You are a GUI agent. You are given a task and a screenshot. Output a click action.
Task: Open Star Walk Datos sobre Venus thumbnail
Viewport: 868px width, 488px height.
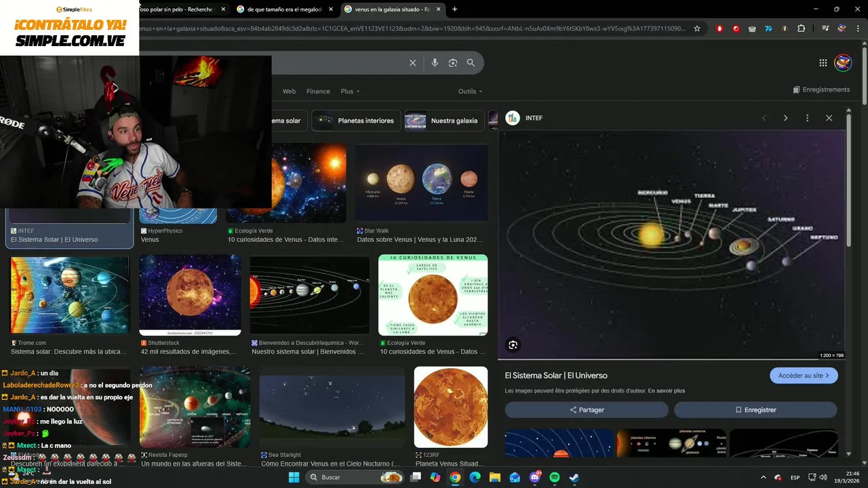pos(421,183)
